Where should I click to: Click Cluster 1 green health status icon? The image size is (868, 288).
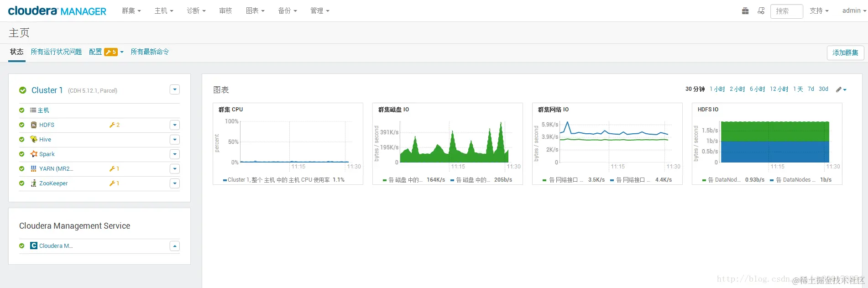click(23, 90)
